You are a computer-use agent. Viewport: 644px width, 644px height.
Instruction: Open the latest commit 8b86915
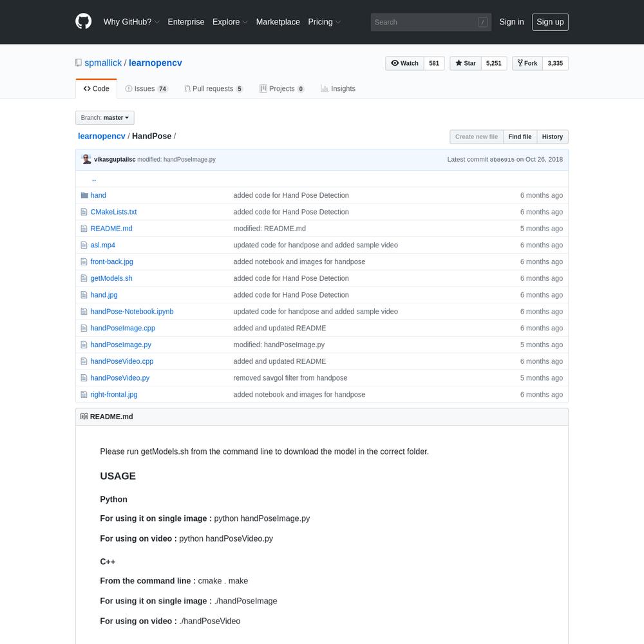(502, 160)
